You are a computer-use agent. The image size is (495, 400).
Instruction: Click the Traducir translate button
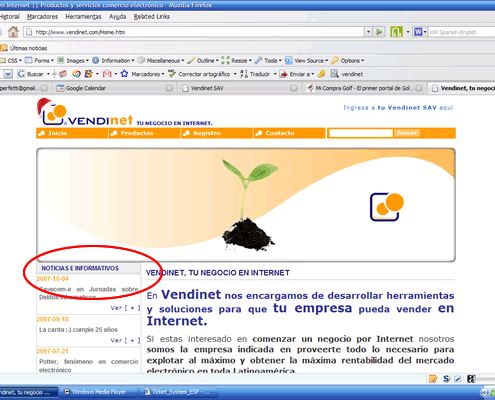coord(255,74)
